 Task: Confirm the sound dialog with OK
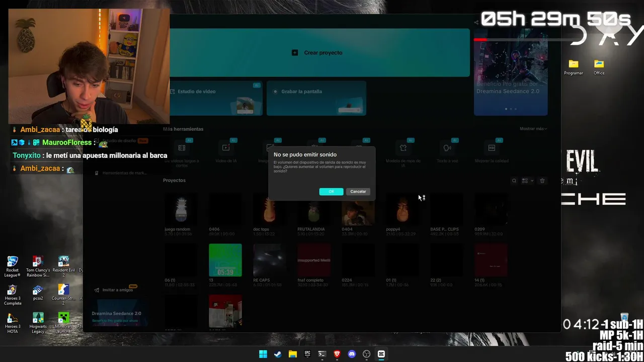[331, 192]
